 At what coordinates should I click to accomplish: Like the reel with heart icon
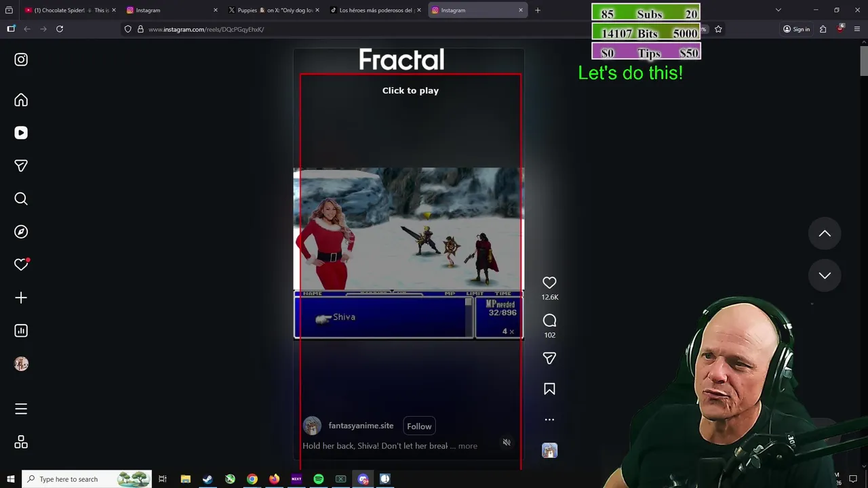(549, 283)
